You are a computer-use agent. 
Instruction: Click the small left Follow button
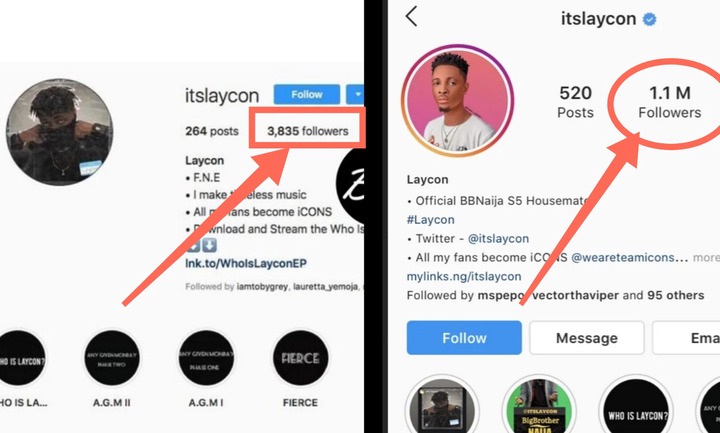coord(307,95)
